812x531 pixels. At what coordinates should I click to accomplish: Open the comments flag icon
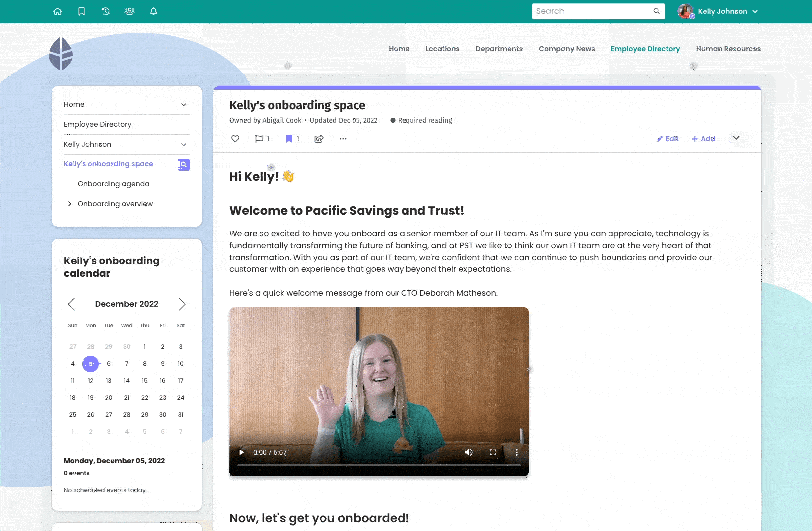pos(259,139)
